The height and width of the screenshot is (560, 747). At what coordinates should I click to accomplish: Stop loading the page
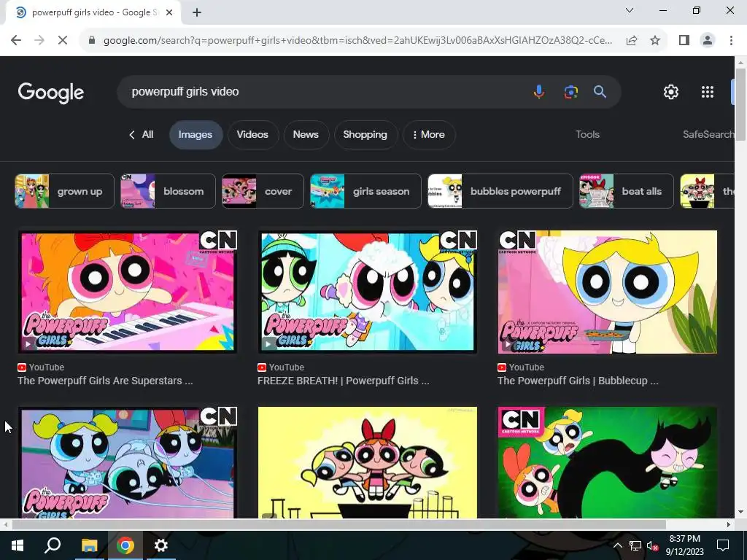pyautogui.click(x=63, y=41)
